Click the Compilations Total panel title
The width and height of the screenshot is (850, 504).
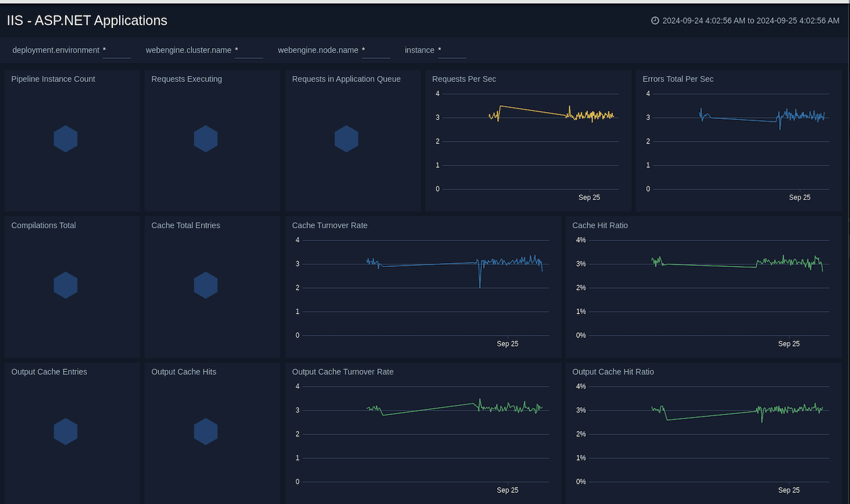click(44, 225)
